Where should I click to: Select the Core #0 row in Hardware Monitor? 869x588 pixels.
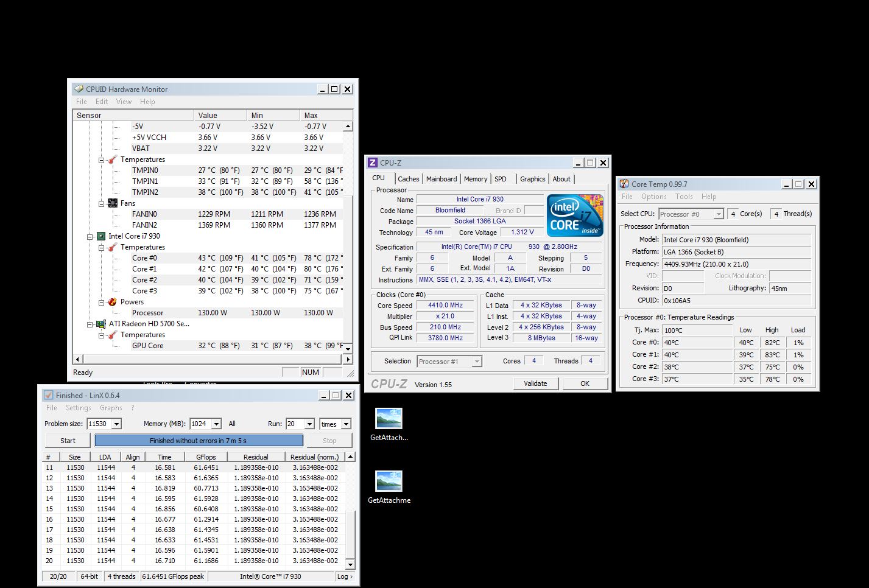tap(208, 258)
